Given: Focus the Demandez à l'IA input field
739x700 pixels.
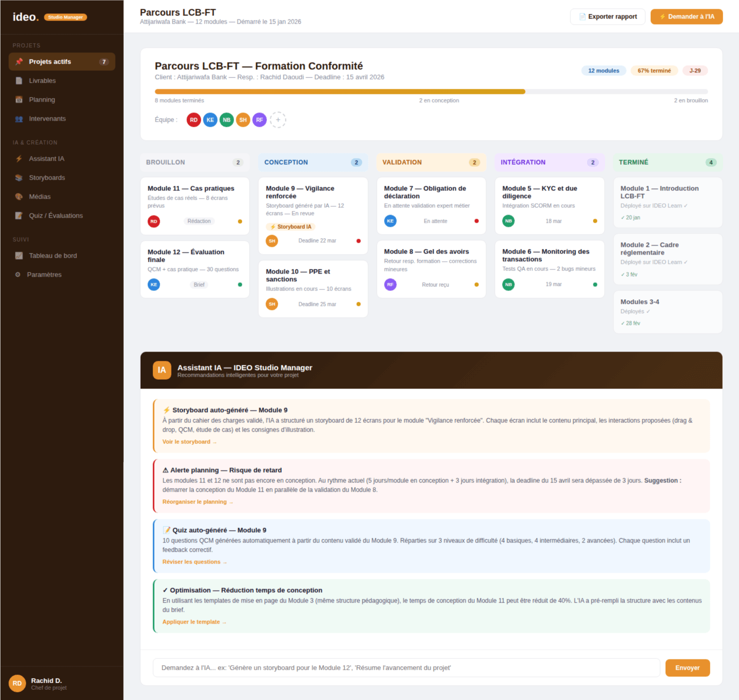Looking at the screenshot, I should pyautogui.click(x=406, y=668).
